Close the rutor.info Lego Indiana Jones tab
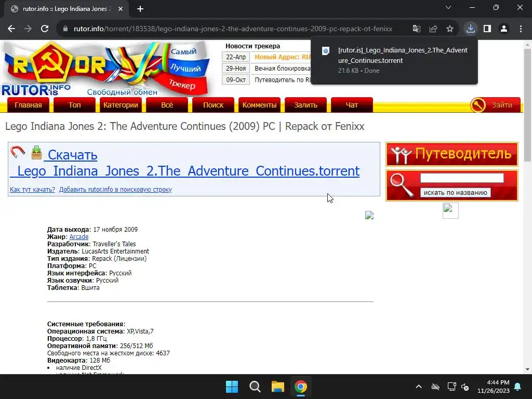The image size is (532, 399). coord(121,9)
